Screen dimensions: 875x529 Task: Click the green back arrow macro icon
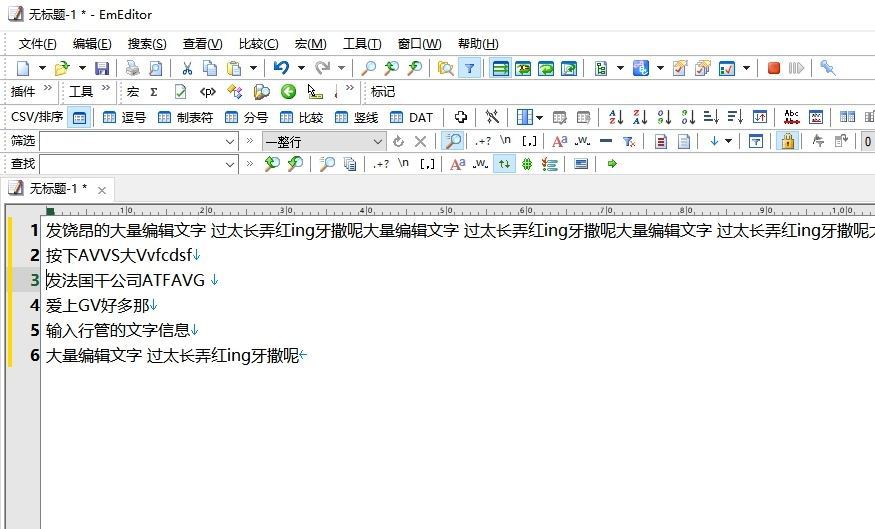[x=288, y=92]
